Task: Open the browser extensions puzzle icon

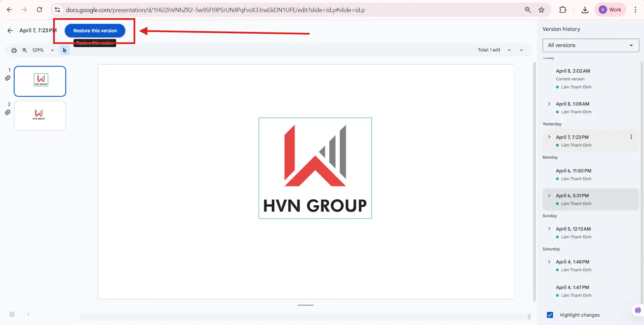Action: coord(563,10)
